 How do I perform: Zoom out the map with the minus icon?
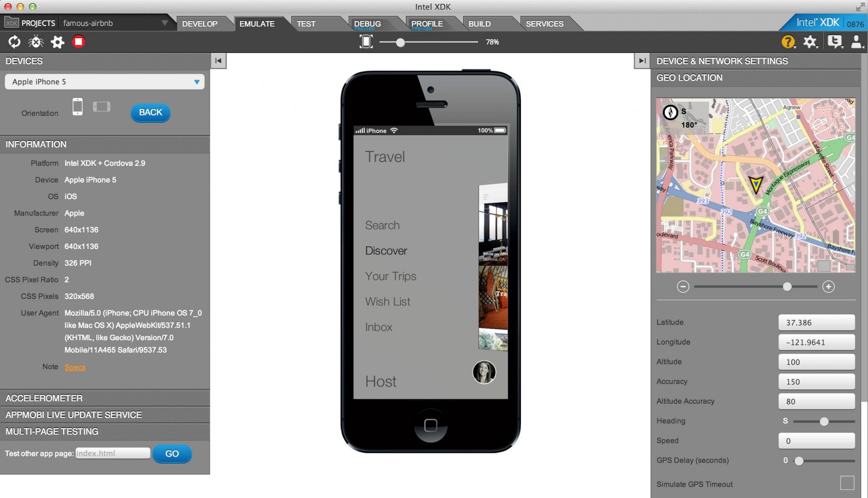pos(683,287)
